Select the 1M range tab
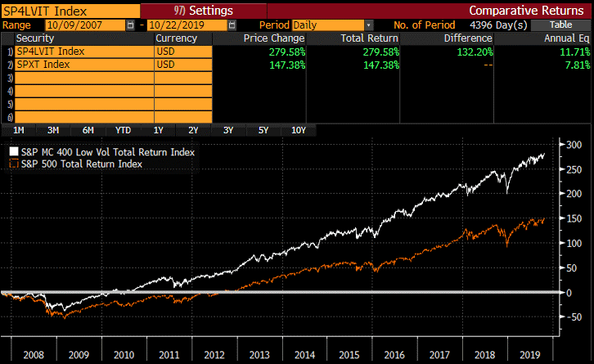This screenshot has width=594, height=364. point(19,130)
